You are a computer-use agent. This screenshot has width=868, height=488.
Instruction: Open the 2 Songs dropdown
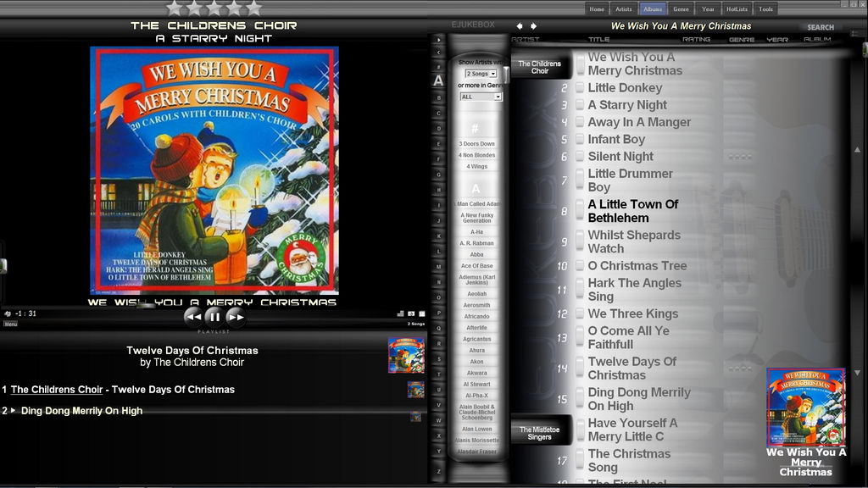[x=481, y=74]
